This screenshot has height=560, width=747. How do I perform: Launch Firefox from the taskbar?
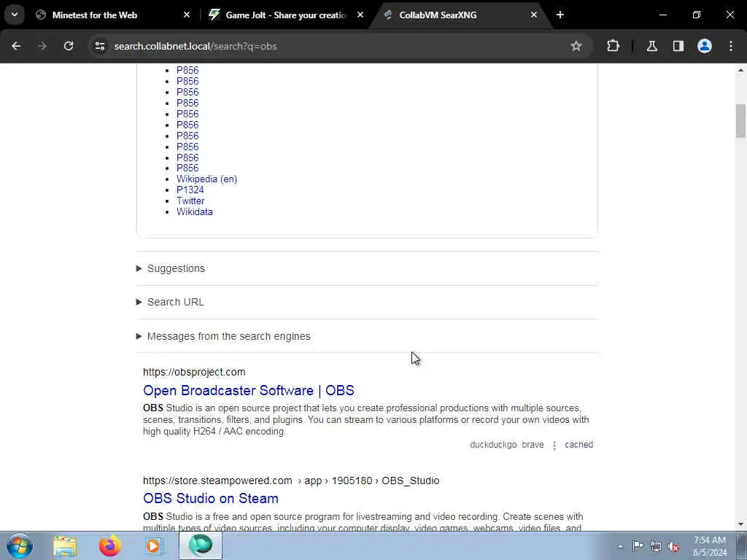tap(109, 546)
